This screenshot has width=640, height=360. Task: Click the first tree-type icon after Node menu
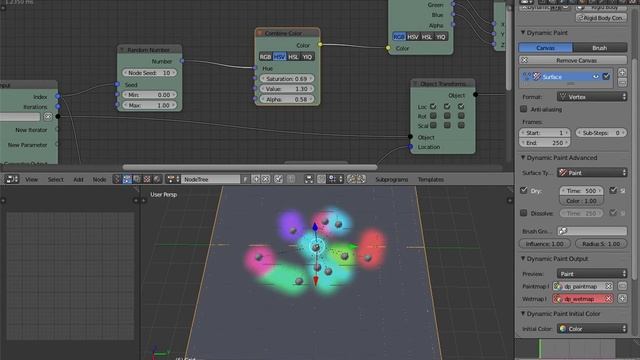(117, 179)
